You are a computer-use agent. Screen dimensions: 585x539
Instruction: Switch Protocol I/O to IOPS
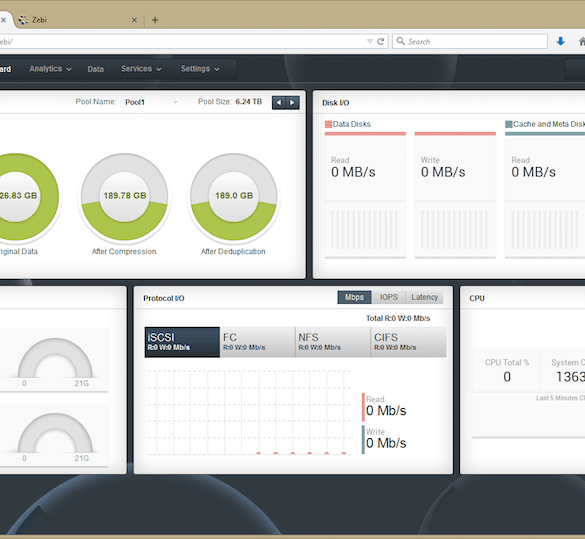[x=389, y=297]
